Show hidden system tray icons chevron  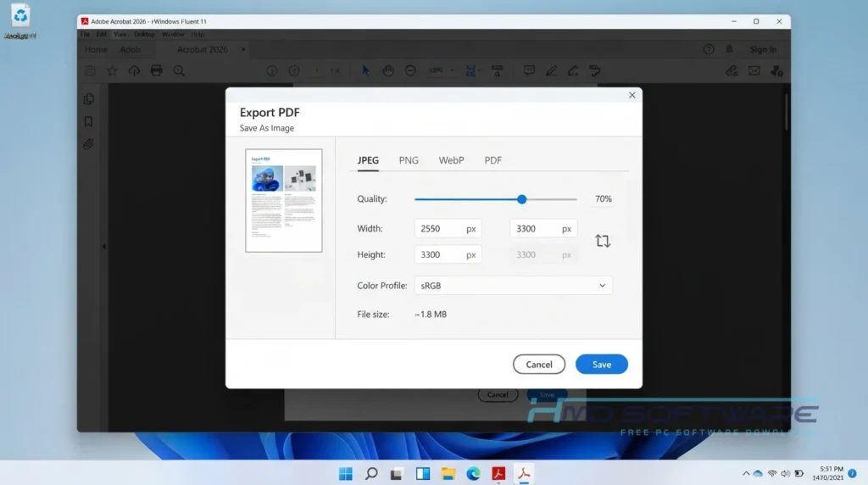746,474
